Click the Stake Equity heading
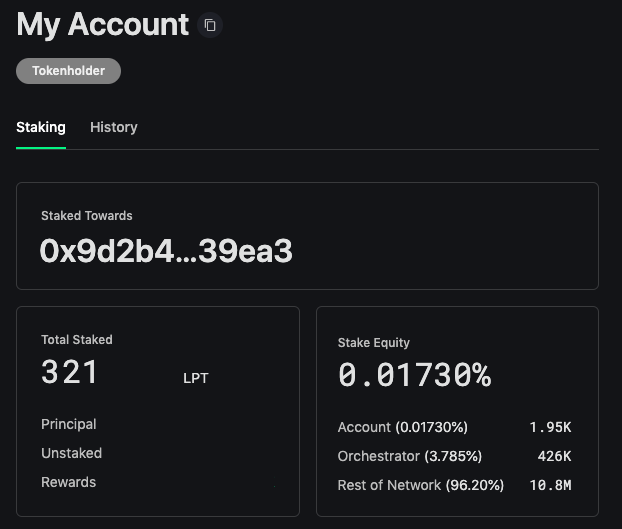The height and width of the screenshot is (529, 622). coord(374,342)
